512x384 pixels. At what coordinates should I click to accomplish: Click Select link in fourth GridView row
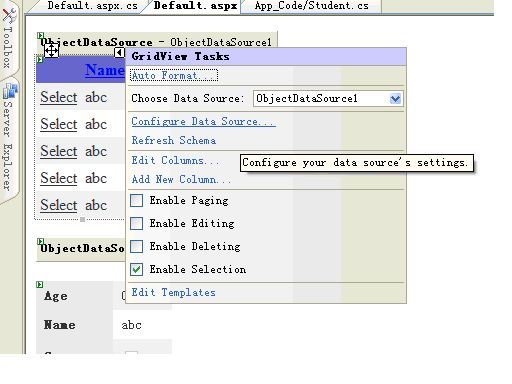click(x=59, y=178)
